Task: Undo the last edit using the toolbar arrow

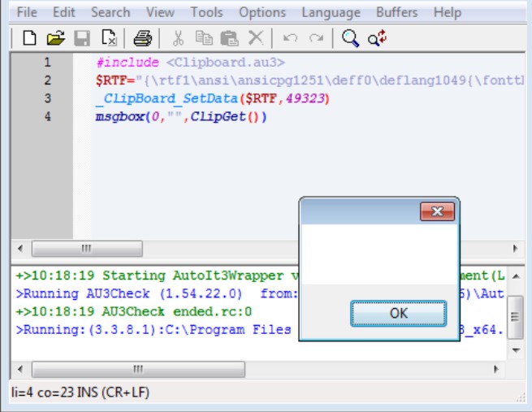Action: 290,38
